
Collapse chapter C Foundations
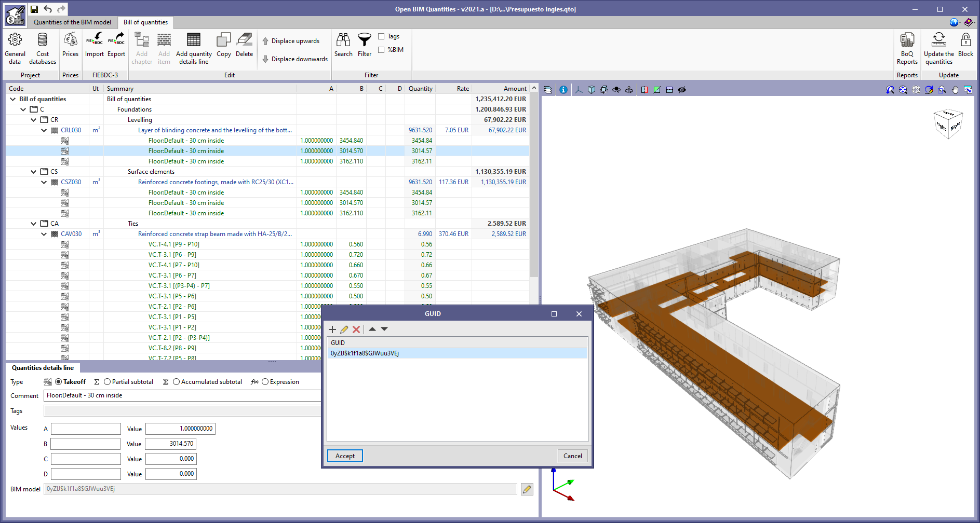[x=23, y=109]
